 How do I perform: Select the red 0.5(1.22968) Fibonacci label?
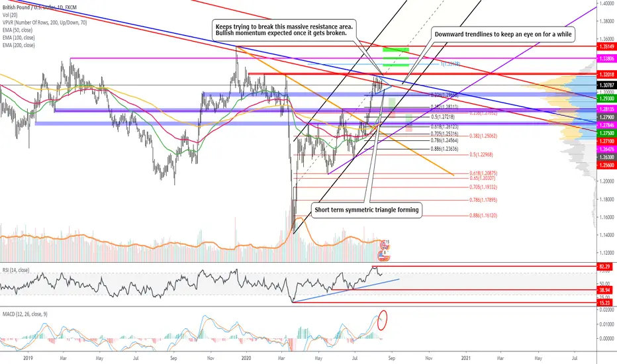coord(481,155)
